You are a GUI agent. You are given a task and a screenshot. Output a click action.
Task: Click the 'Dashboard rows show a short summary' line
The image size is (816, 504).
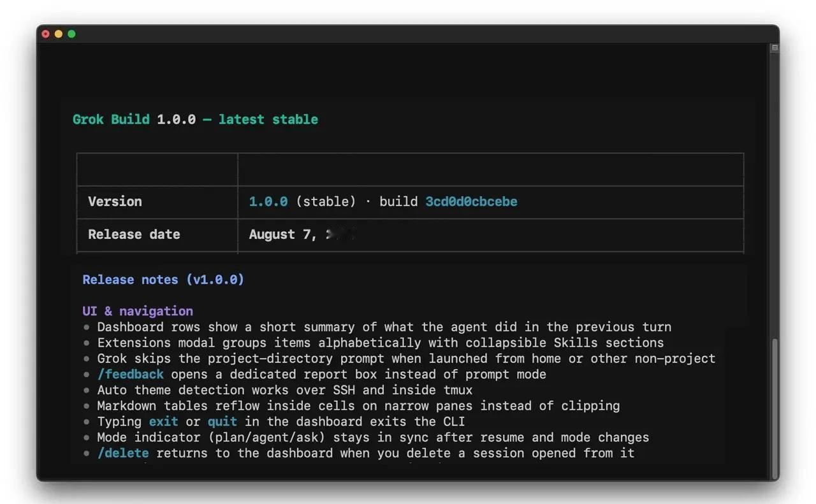(384, 327)
